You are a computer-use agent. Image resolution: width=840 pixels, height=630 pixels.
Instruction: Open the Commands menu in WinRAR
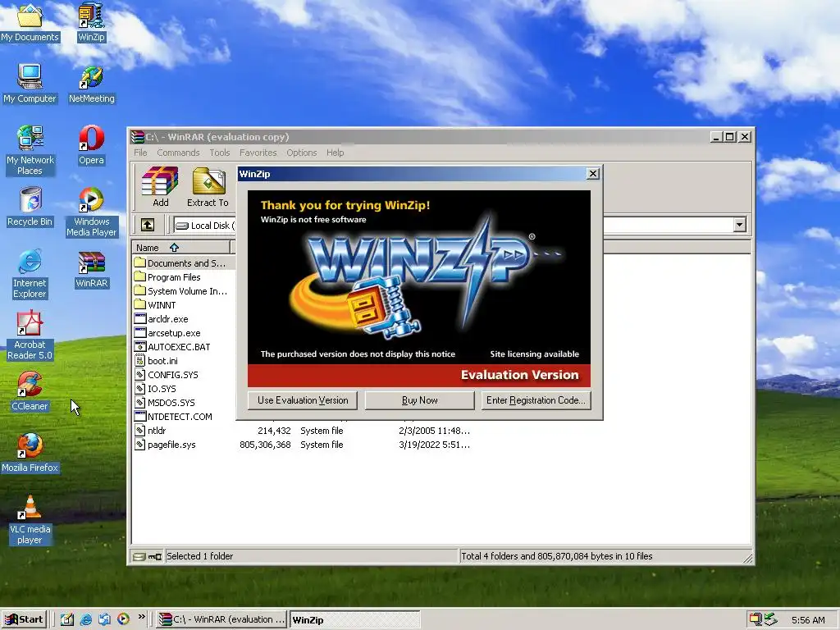(178, 153)
